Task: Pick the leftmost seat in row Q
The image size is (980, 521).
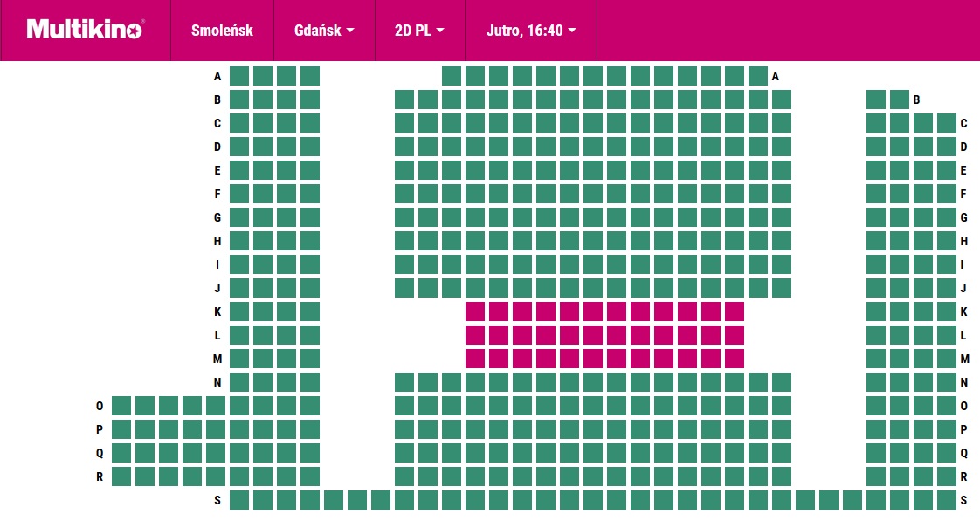Action: pos(121,453)
